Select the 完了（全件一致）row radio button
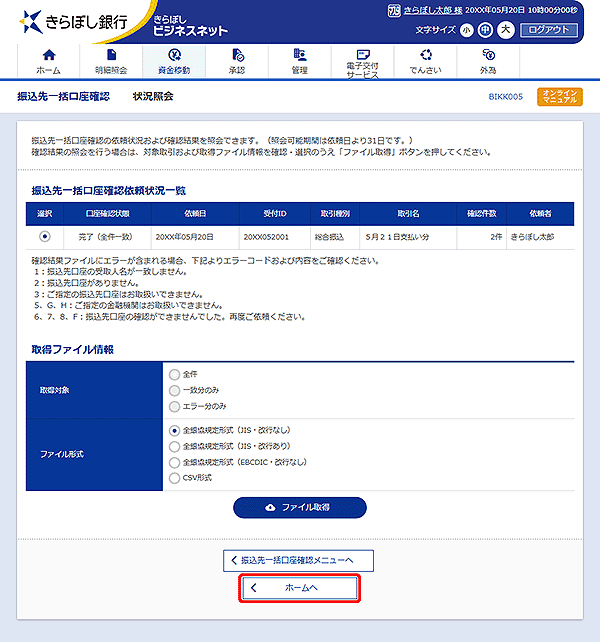 click(45, 237)
